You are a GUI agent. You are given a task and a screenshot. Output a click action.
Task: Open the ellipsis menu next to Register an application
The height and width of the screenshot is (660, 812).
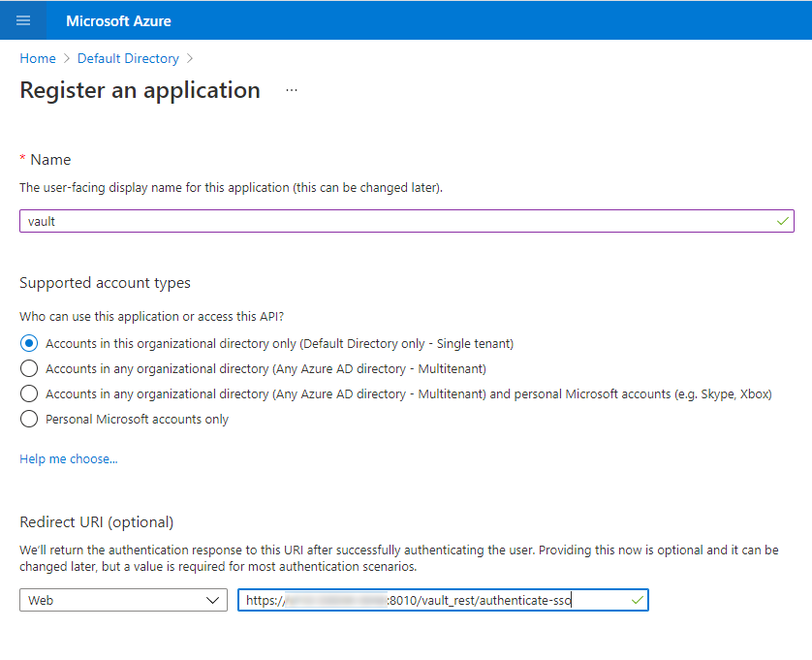(x=292, y=90)
